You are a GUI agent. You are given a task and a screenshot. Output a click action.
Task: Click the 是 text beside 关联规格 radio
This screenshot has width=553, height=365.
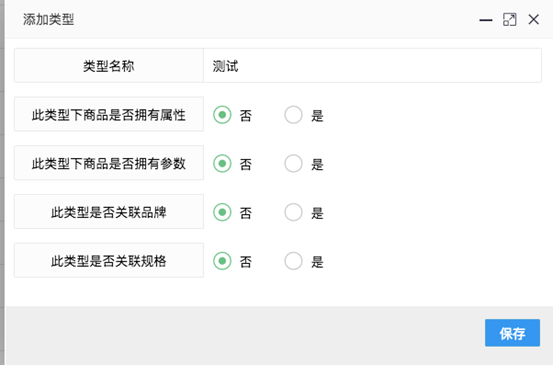tap(317, 262)
